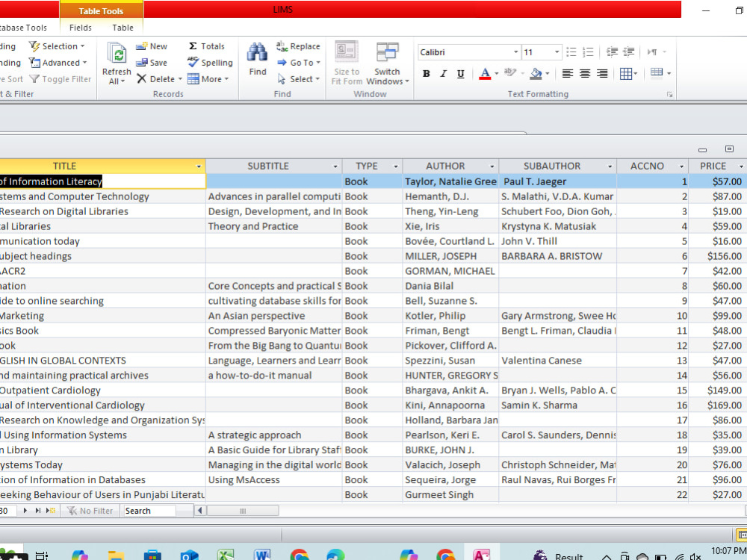Expand the More records menu

click(x=208, y=79)
